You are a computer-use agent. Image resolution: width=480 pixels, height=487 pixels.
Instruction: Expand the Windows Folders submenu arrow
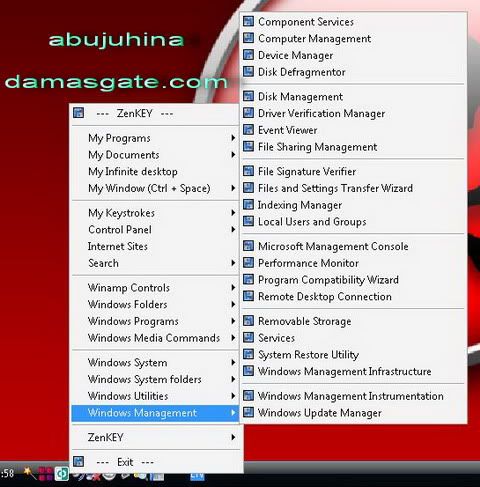233,304
